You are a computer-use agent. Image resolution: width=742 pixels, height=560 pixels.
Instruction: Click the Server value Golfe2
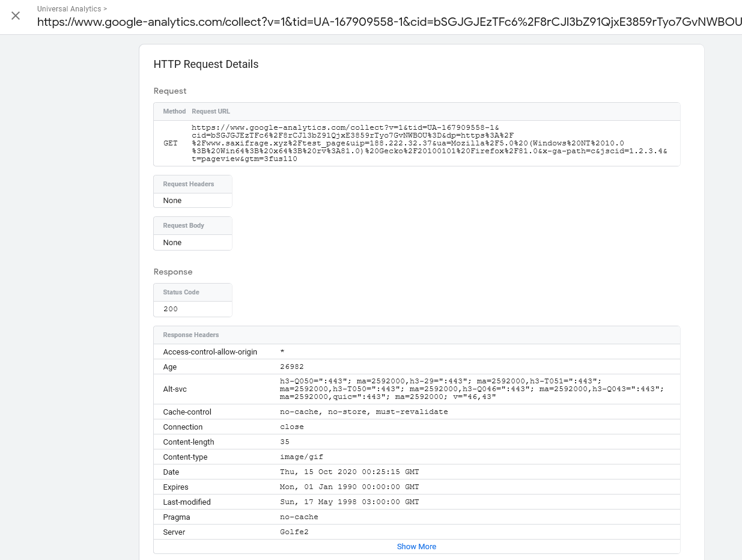tap(294, 532)
